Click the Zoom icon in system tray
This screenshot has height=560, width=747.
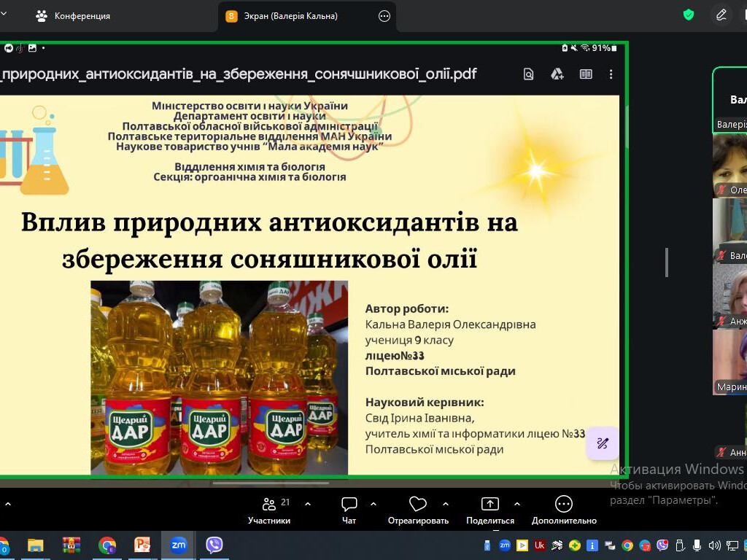(505, 545)
